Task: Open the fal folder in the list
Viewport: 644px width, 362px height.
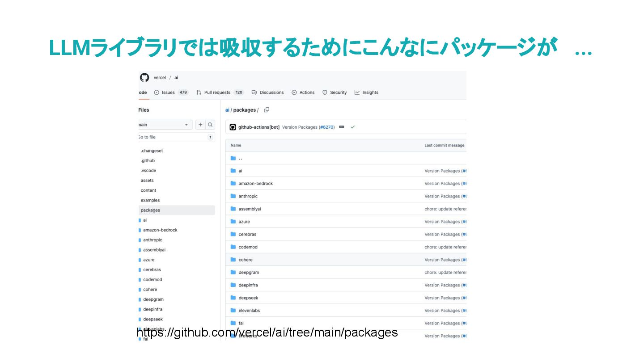Action: (241, 323)
